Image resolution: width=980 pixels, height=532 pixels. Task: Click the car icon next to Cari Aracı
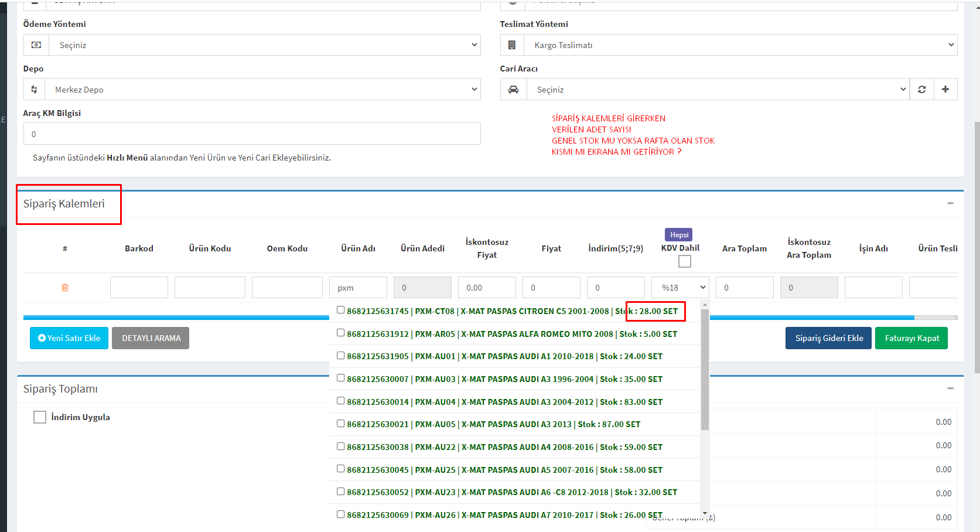tap(513, 90)
